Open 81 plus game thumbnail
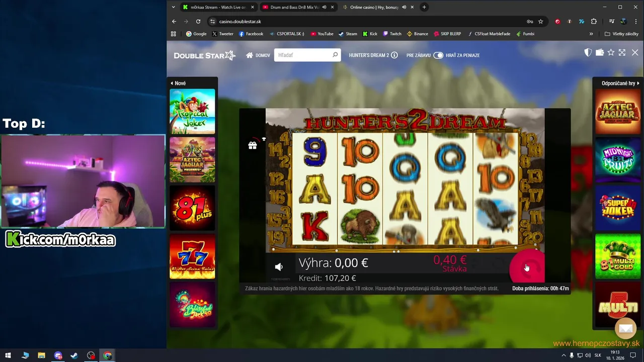644x362 pixels. pos(192,208)
